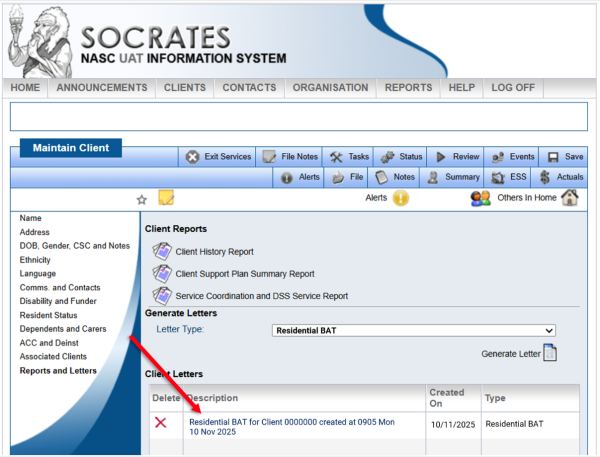Start Review with the play arrow button

point(455,157)
